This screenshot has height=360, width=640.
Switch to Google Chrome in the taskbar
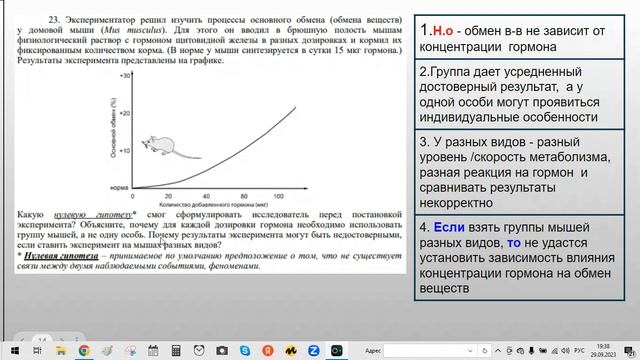coord(84,351)
